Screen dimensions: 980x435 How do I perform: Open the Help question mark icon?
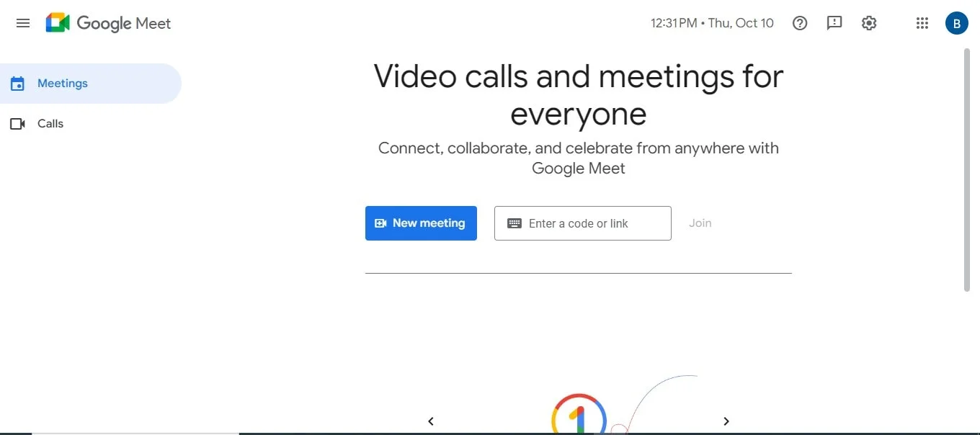(800, 23)
